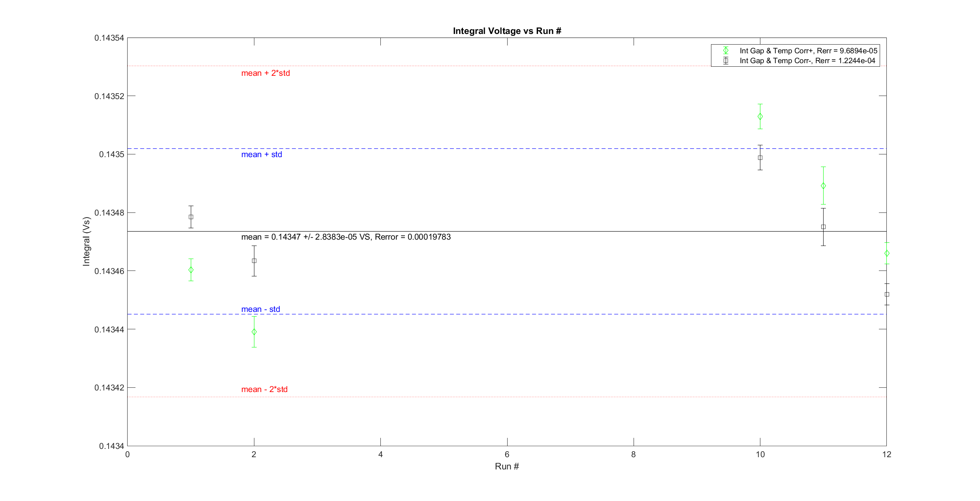Select green diamond data point at run 10
The height and width of the screenshot is (501, 980).
pyautogui.click(x=760, y=116)
